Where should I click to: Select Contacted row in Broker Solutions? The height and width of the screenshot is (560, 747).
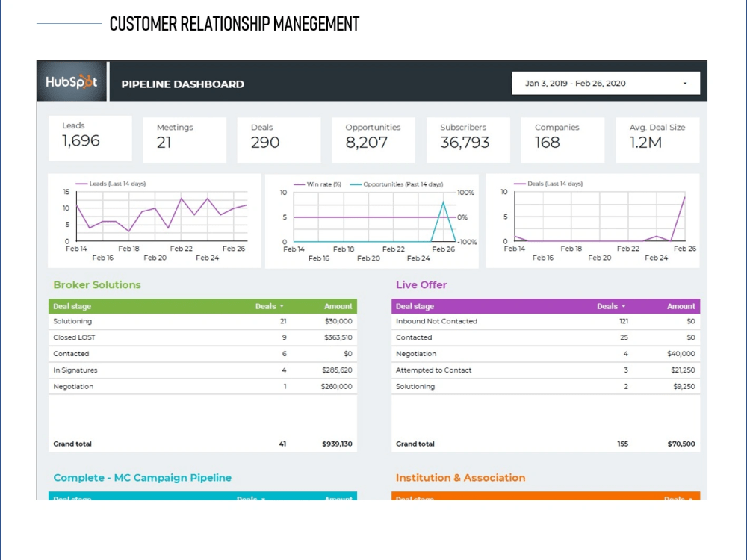tap(202, 354)
